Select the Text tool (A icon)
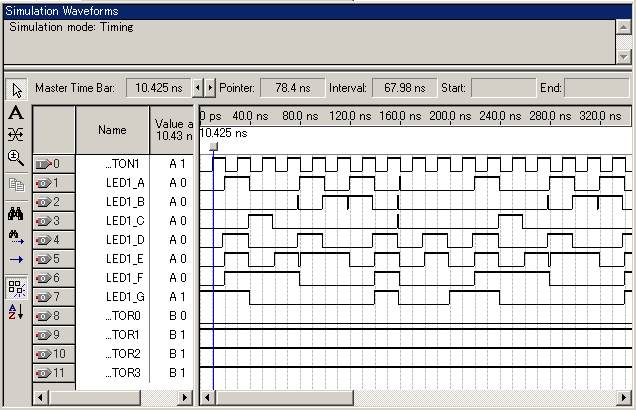 point(16,113)
